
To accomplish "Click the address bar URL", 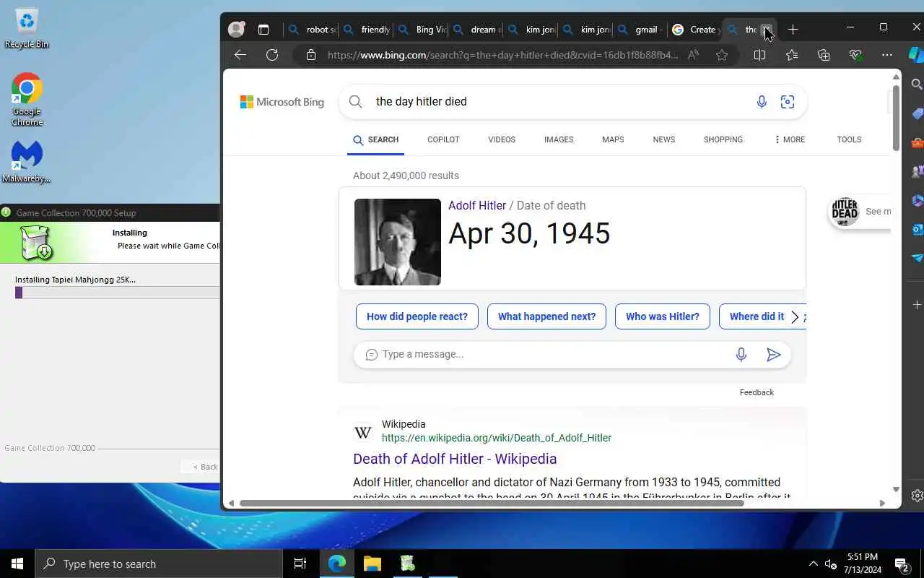I will click(502, 55).
